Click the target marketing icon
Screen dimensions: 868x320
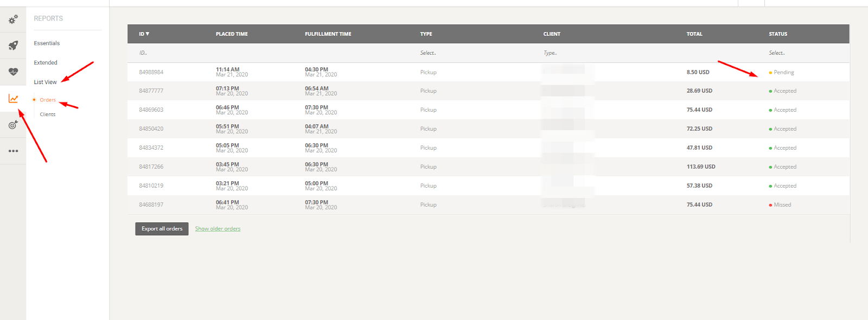click(13, 125)
